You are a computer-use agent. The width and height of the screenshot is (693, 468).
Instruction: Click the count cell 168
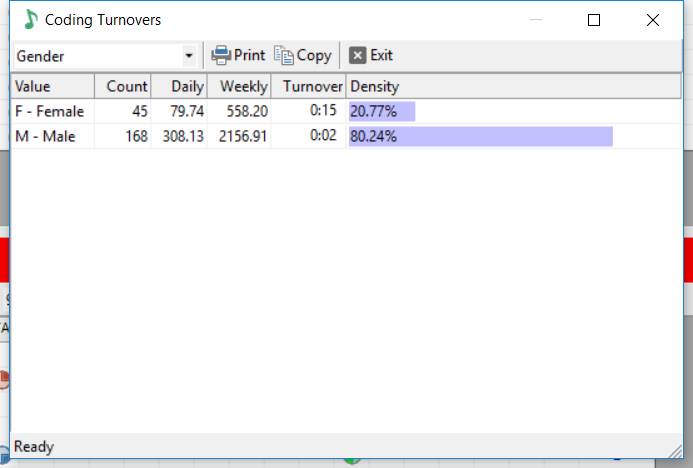coord(137,136)
